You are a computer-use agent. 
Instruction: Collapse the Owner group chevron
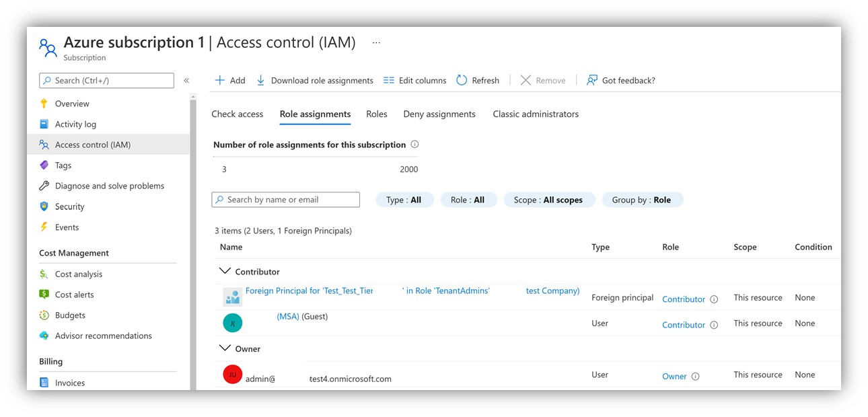click(x=225, y=348)
